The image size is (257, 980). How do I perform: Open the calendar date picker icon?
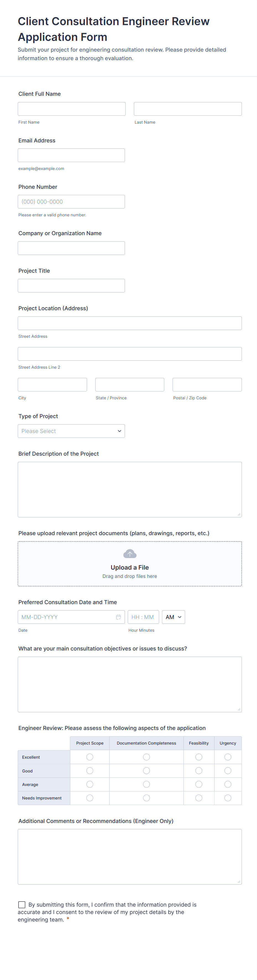[x=118, y=617]
